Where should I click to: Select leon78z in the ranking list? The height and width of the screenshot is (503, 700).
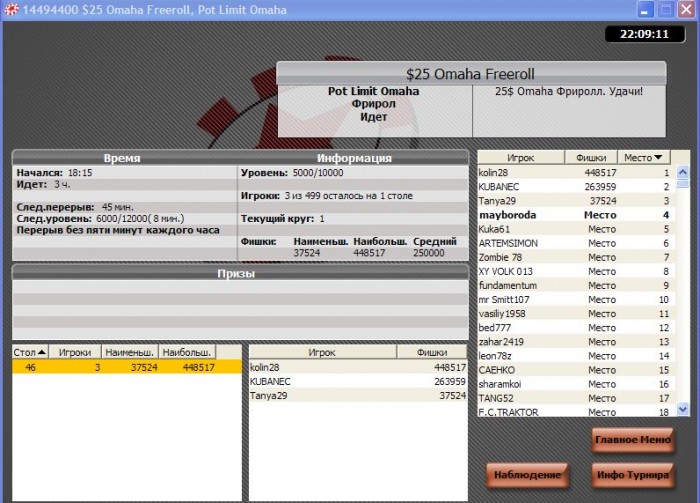click(575, 356)
